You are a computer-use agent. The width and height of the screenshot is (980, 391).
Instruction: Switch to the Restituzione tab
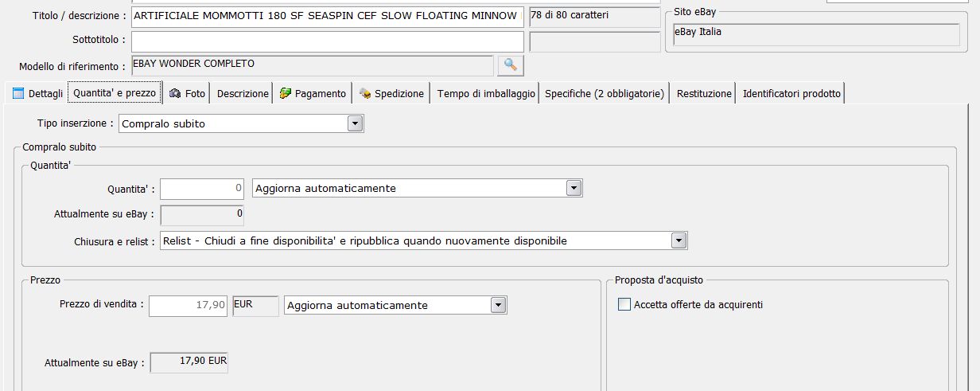coord(703,94)
